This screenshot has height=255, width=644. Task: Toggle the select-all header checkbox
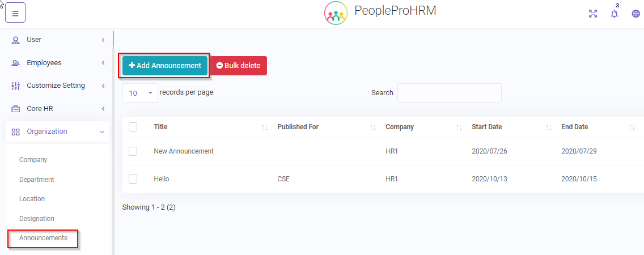[x=133, y=127]
